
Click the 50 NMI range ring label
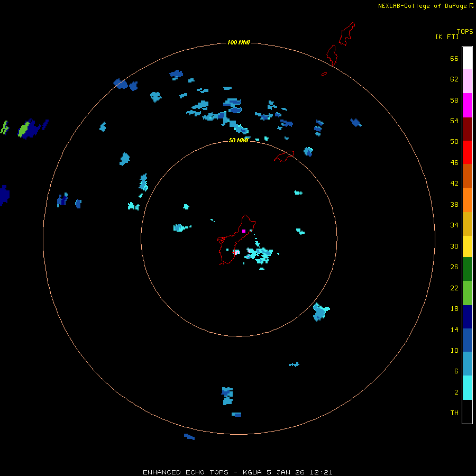[x=239, y=140]
